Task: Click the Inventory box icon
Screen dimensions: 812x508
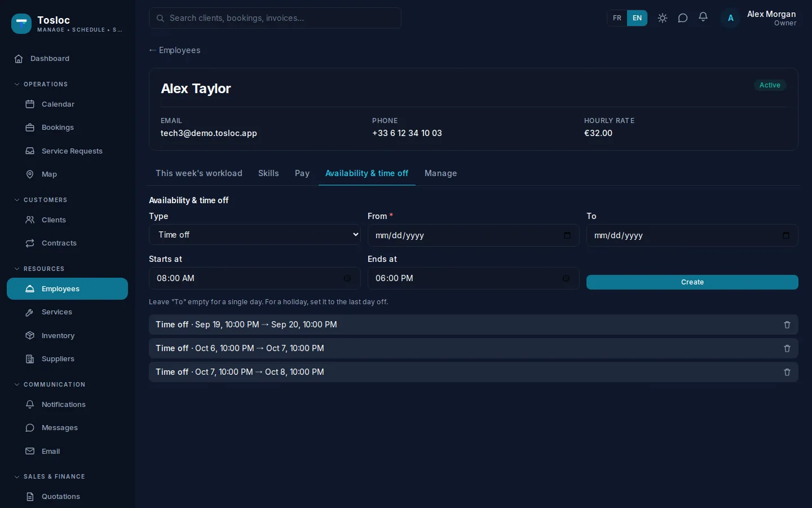Action: point(30,336)
